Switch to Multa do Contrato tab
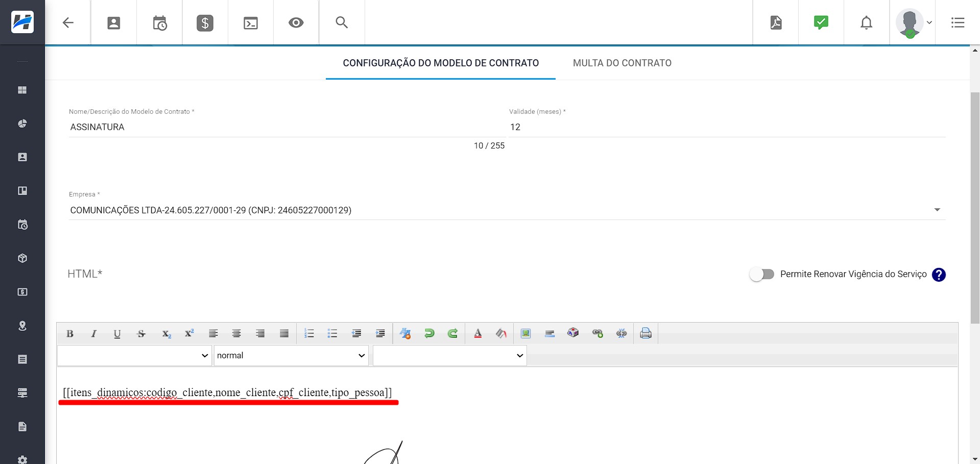980x464 pixels. coord(622,63)
